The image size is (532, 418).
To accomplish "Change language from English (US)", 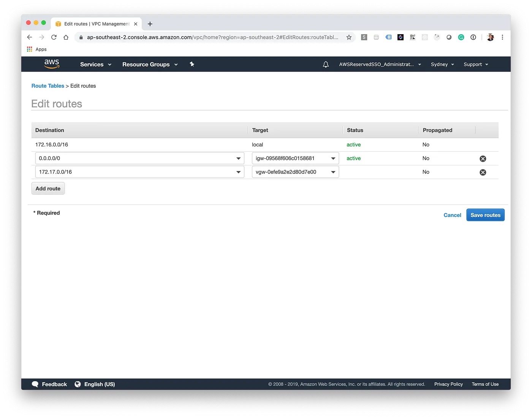I will [100, 384].
